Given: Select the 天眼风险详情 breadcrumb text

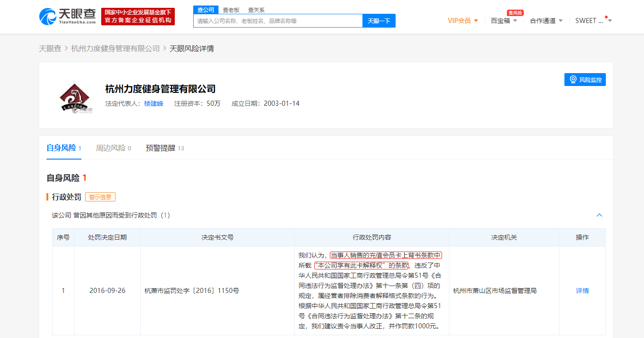Looking at the screenshot, I should click(x=192, y=48).
